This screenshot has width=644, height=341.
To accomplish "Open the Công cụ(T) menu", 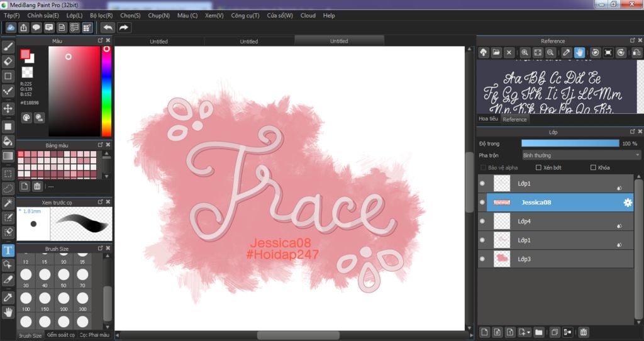I will (x=245, y=15).
